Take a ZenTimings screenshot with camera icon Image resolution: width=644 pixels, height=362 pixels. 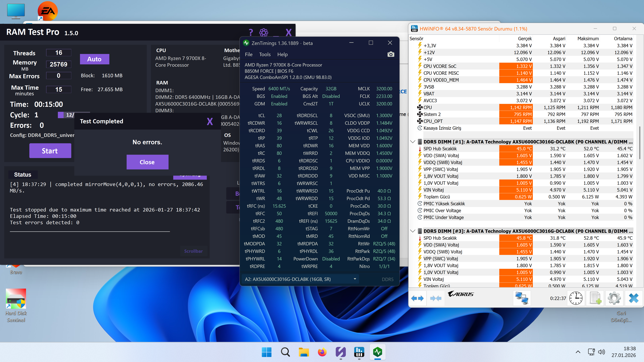(390, 54)
